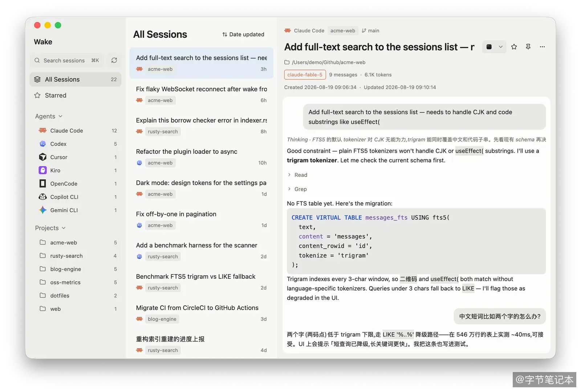
Task: Open session Explain this borrow checker error
Action: 202,126
